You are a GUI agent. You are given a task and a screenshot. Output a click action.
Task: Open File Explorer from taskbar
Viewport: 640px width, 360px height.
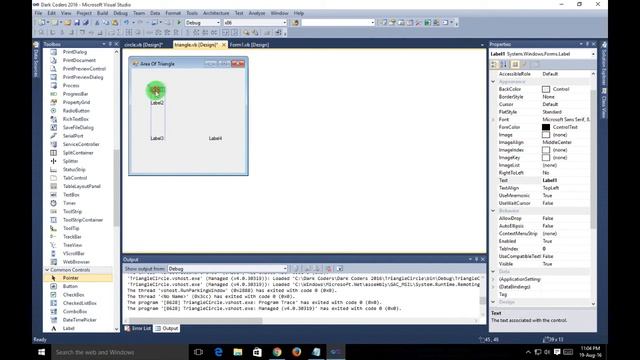[x=238, y=352]
